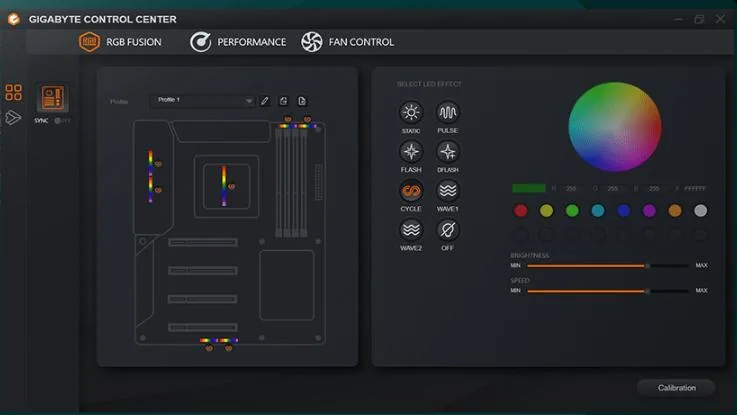This screenshot has height=415, width=737.
Task: Choose the Pulse LED effect
Action: click(x=447, y=113)
